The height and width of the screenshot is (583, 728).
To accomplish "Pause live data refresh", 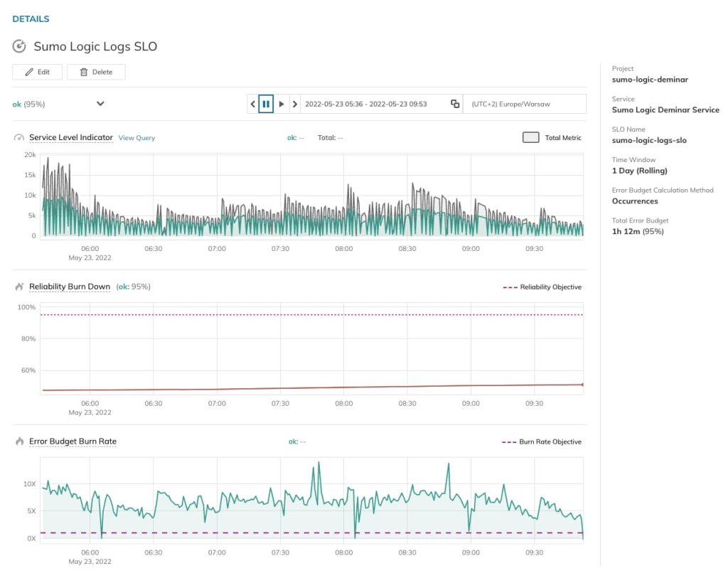I will tap(266, 104).
